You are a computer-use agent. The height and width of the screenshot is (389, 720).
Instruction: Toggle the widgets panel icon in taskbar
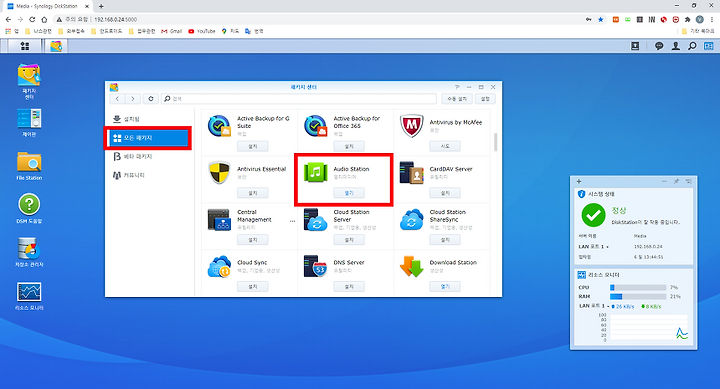pyautogui.click(x=709, y=46)
